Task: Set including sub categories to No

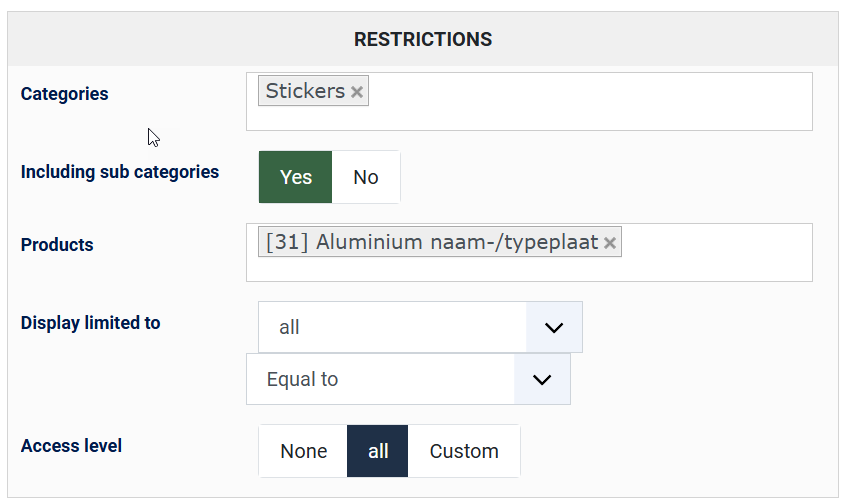Action: pyautogui.click(x=366, y=177)
